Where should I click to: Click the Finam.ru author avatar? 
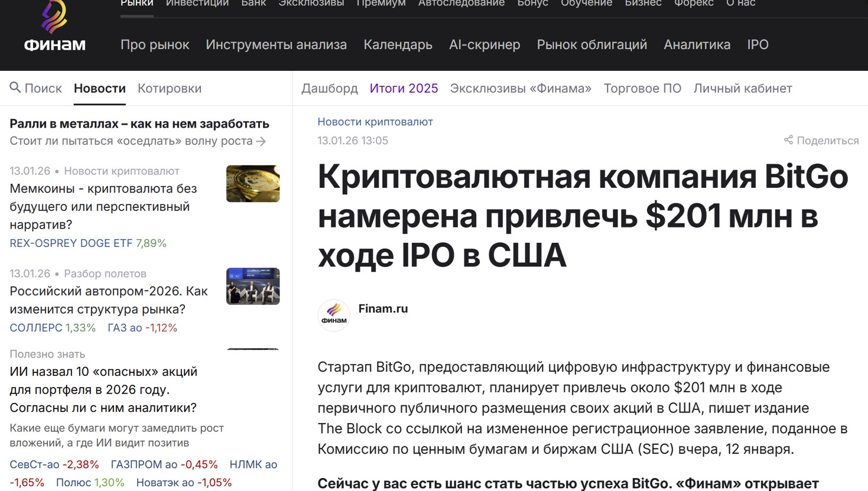click(334, 315)
